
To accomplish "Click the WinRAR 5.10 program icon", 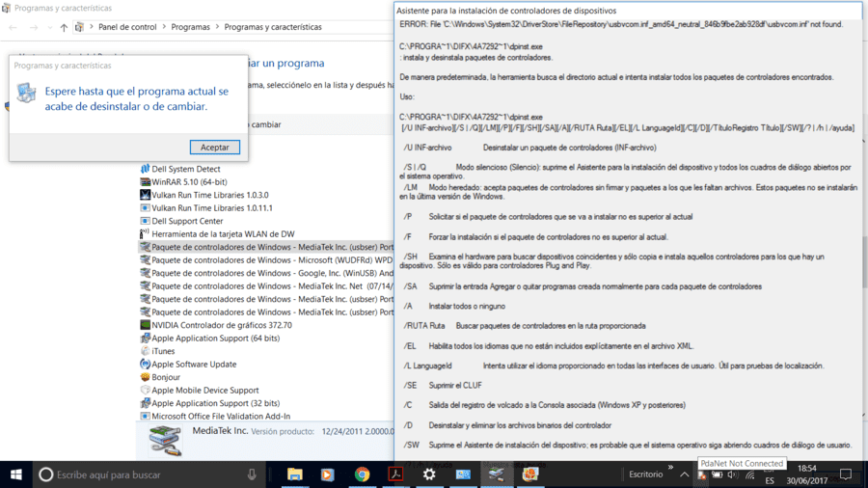I will pyautogui.click(x=145, y=181).
